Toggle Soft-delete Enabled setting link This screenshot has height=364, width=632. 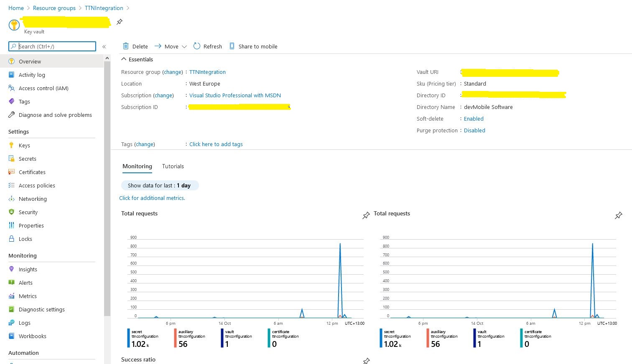tap(474, 119)
